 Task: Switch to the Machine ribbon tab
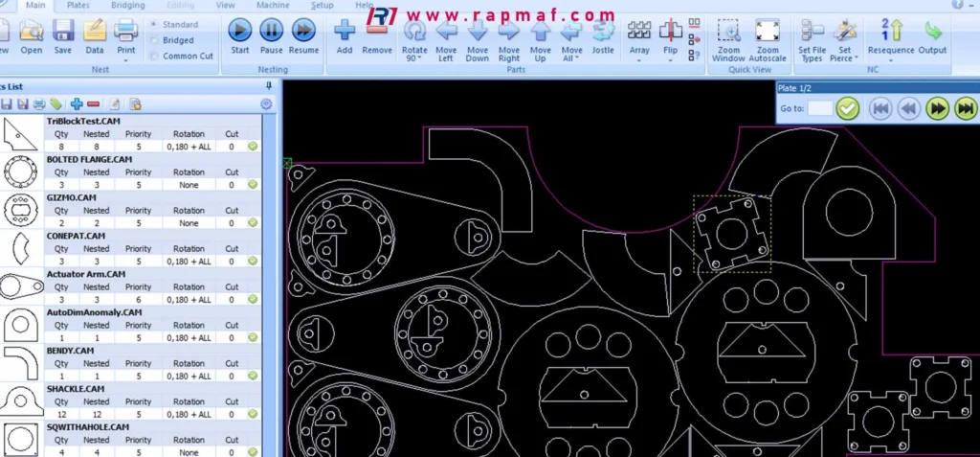coord(273,5)
